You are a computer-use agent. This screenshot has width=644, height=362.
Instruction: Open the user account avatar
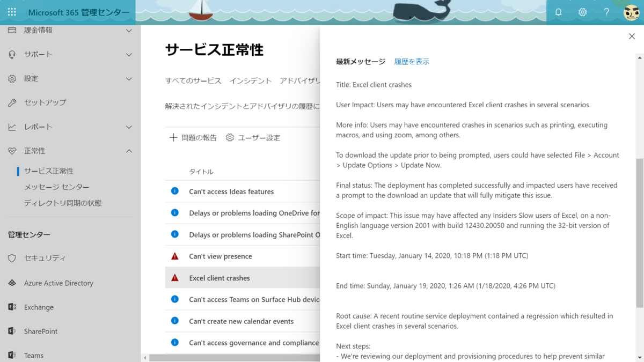click(x=631, y=12)
